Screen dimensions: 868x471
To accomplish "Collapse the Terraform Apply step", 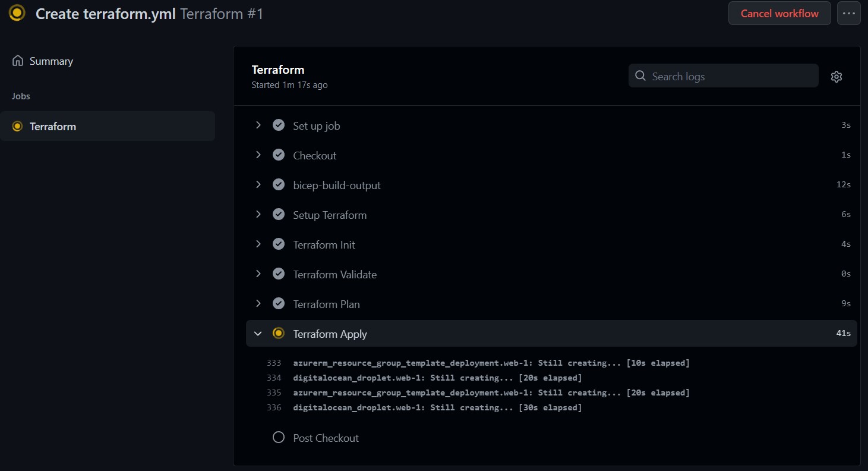I will click(x=258, y=334).
